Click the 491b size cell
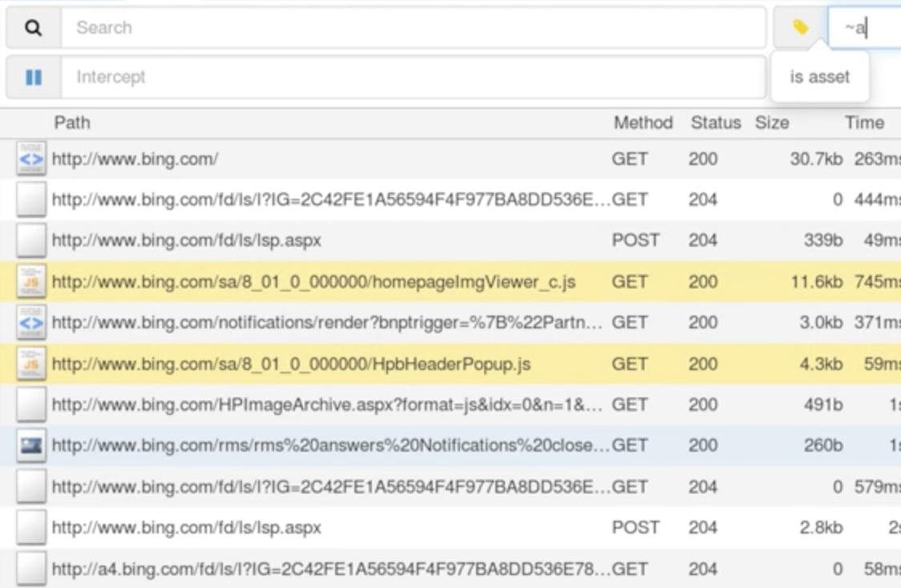The image size is (901, 588). point(823,405)
